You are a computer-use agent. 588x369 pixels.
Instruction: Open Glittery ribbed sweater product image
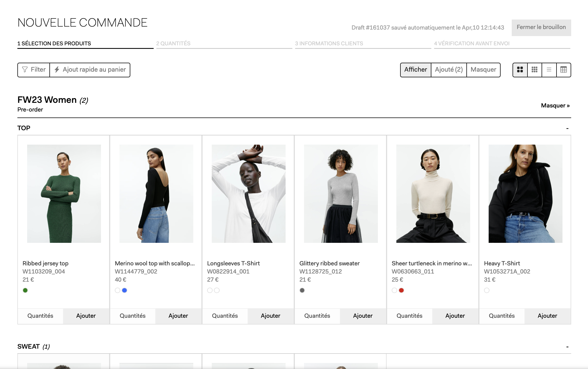[x=341, y=194]
